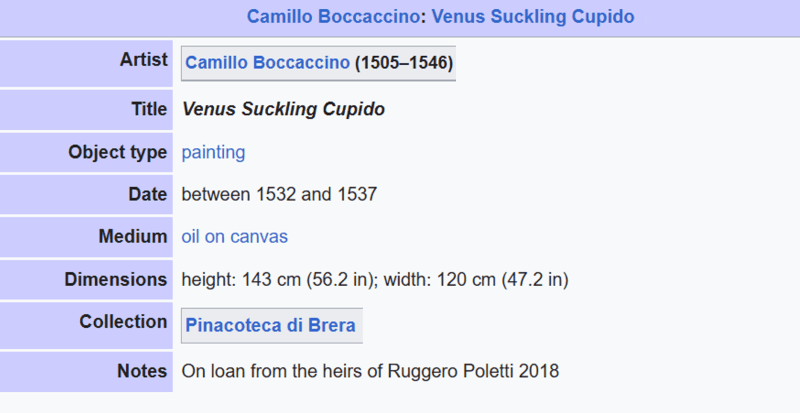The image size is (800, 413).
Task: Click the 'Artist' row label
Action: click(x=141, y=60)
